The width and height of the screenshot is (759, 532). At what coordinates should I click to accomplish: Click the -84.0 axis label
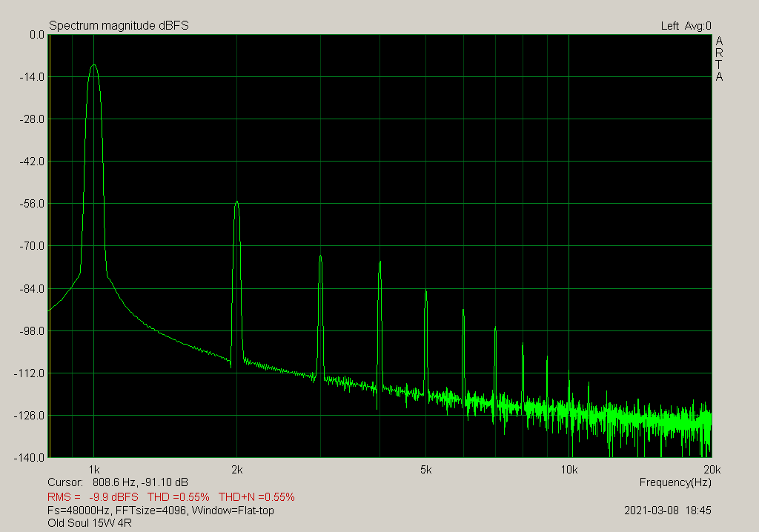click(32, 288)
